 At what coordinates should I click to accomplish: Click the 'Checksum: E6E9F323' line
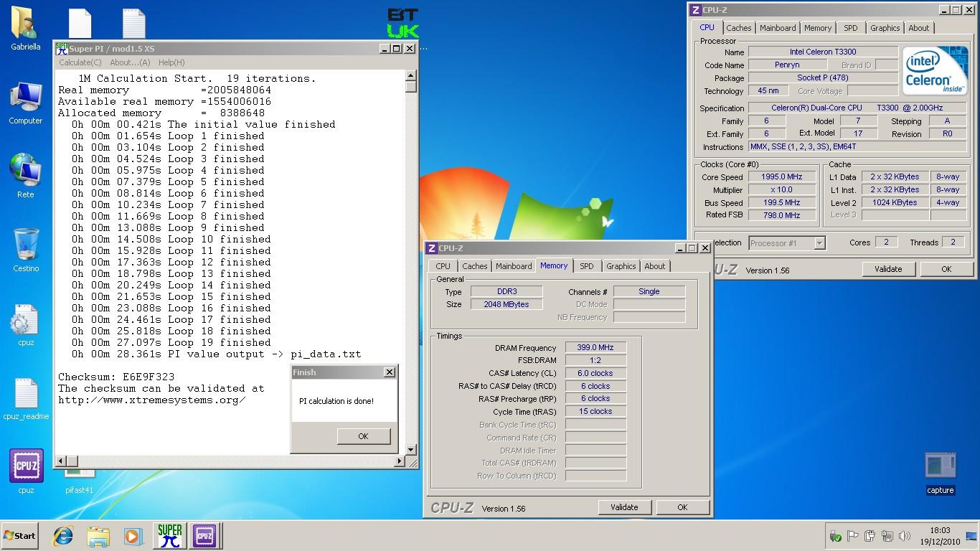[116, 377]
